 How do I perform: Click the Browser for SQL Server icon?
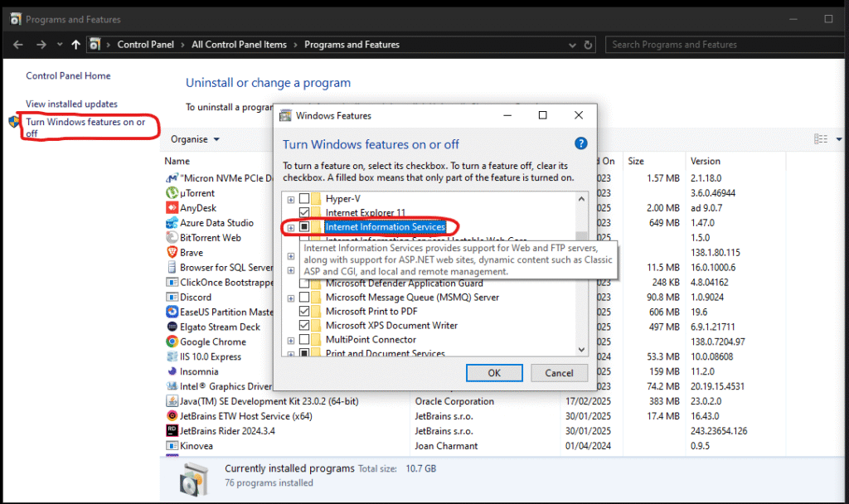tap(172, 268)
